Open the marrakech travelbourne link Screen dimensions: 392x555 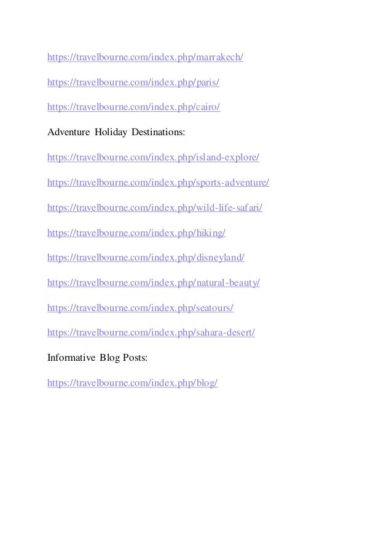pyautogui.click(x=146, y=57)
